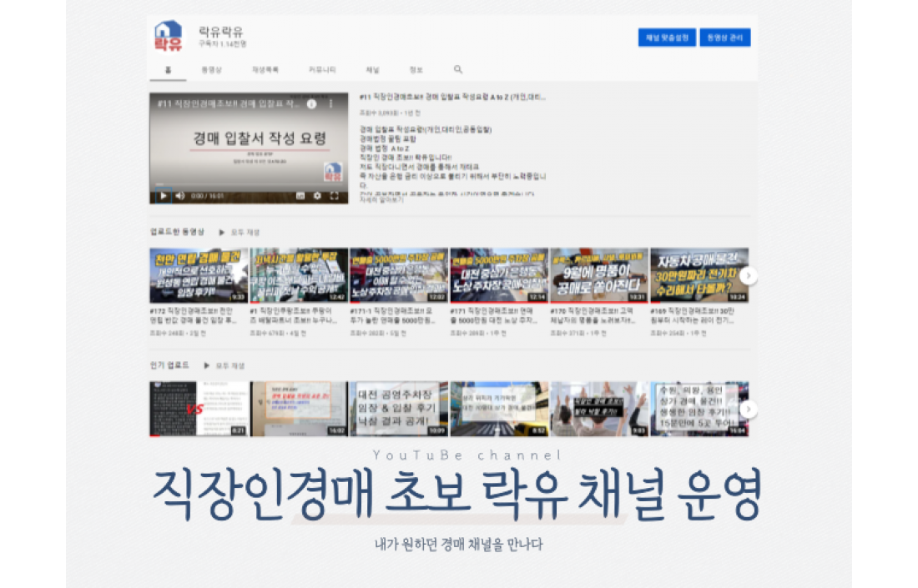Viewport: 918px width, 588px height.
Task: Switch to the 재생목록 tab
Action: click(265, 70)
